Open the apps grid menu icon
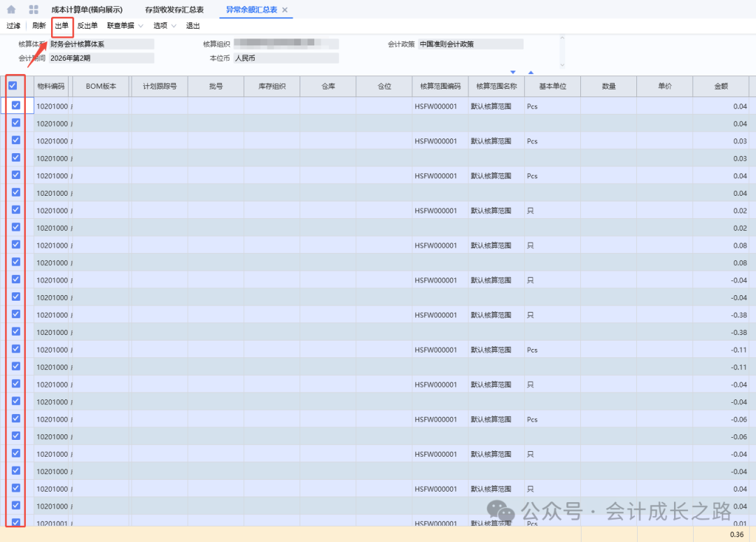The height and width of the screenshot is (542, 756). coord(34,10)
